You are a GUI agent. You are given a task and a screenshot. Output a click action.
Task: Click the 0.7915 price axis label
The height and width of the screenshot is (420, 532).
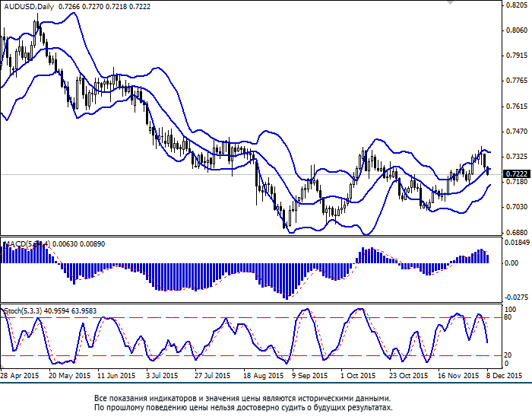click(x=516, y=56)
